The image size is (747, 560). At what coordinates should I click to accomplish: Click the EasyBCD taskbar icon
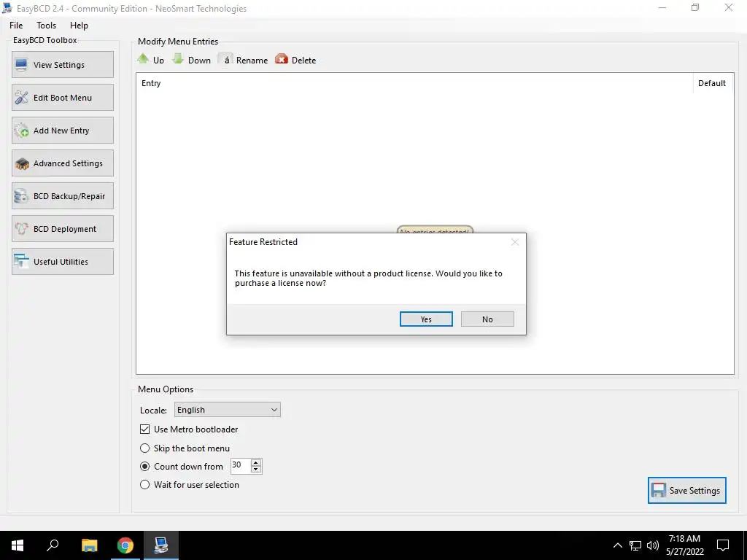point(161,545)
